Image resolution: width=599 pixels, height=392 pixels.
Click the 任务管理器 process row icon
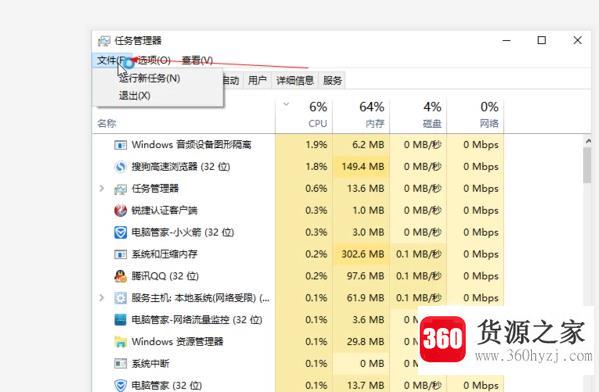120,189
